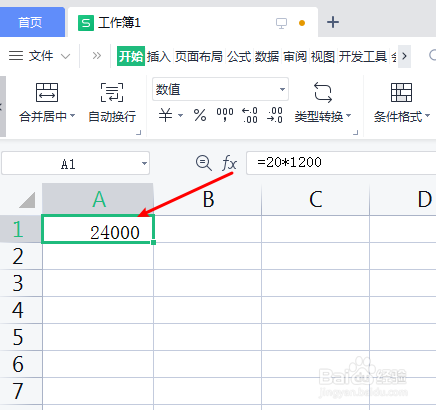Select row 3 header

point(21,283)
